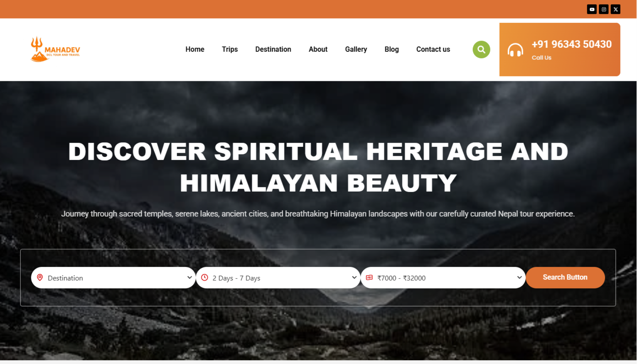Open the Instagram social icon
This screenshot has width=637, height=364.
tap(603, 9)
